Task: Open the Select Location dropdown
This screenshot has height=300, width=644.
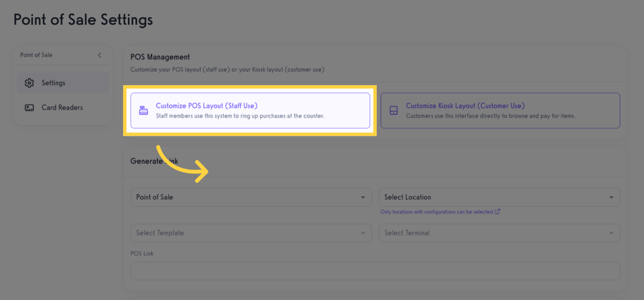Action: pos(493,197)
